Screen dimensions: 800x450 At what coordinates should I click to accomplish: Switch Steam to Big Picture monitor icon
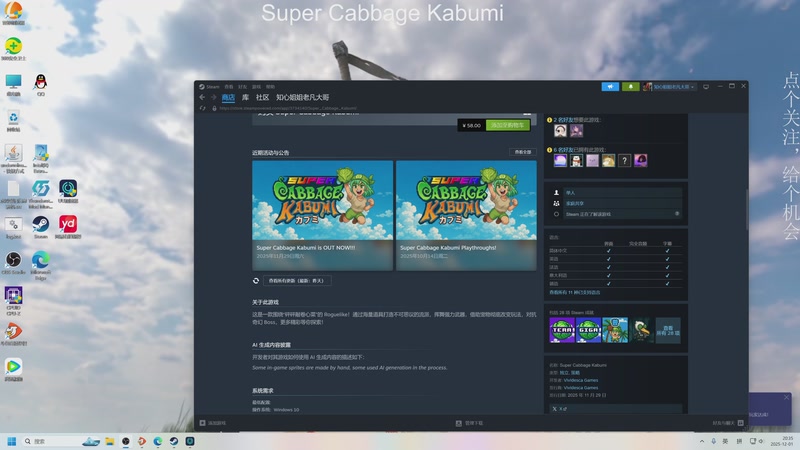click(x=706, y=87)
